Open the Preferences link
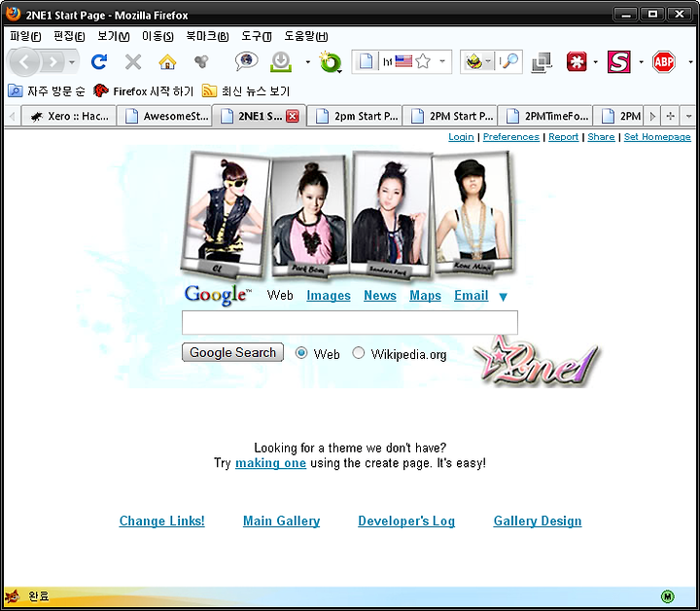 [x=511, y=137]
